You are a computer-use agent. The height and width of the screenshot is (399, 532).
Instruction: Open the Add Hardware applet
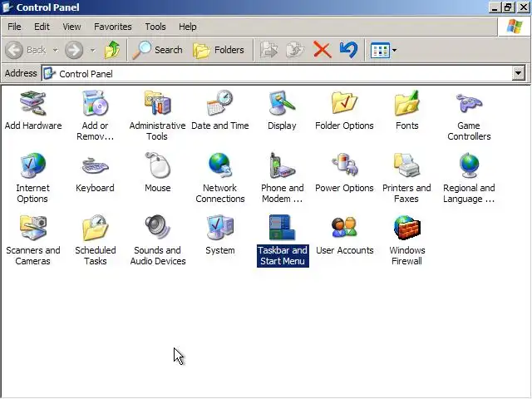pos(33,103)
